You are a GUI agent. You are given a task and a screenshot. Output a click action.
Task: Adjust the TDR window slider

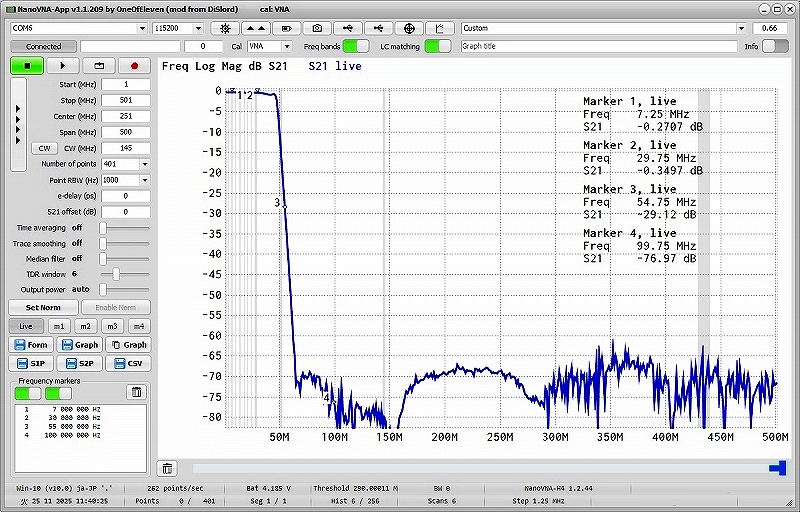coord(117,273)
